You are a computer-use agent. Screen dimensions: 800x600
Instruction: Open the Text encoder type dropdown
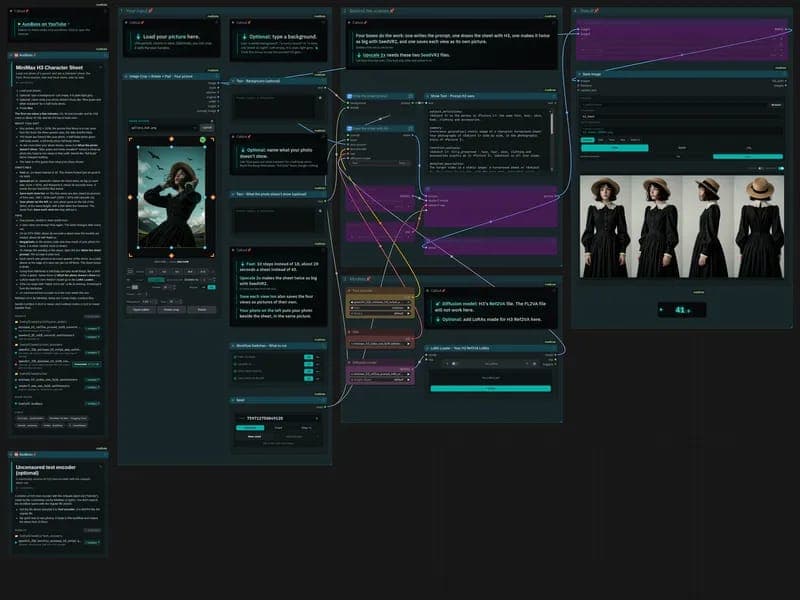coord(380,308)
